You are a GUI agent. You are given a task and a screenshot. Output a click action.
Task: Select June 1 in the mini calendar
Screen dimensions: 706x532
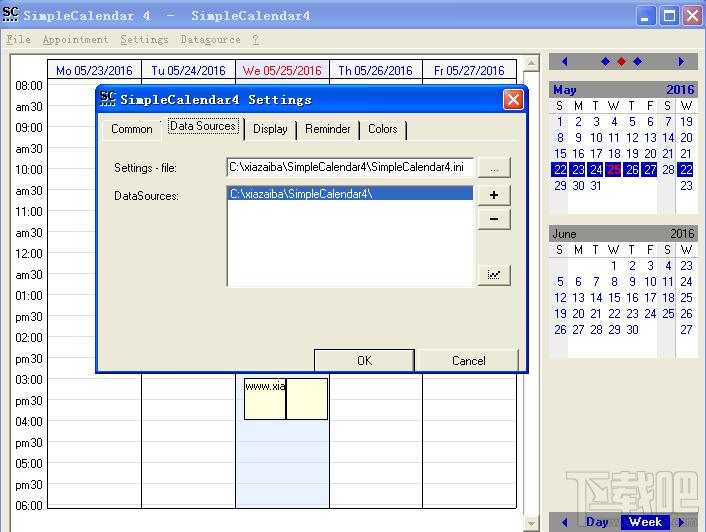(x=614, y=266)
